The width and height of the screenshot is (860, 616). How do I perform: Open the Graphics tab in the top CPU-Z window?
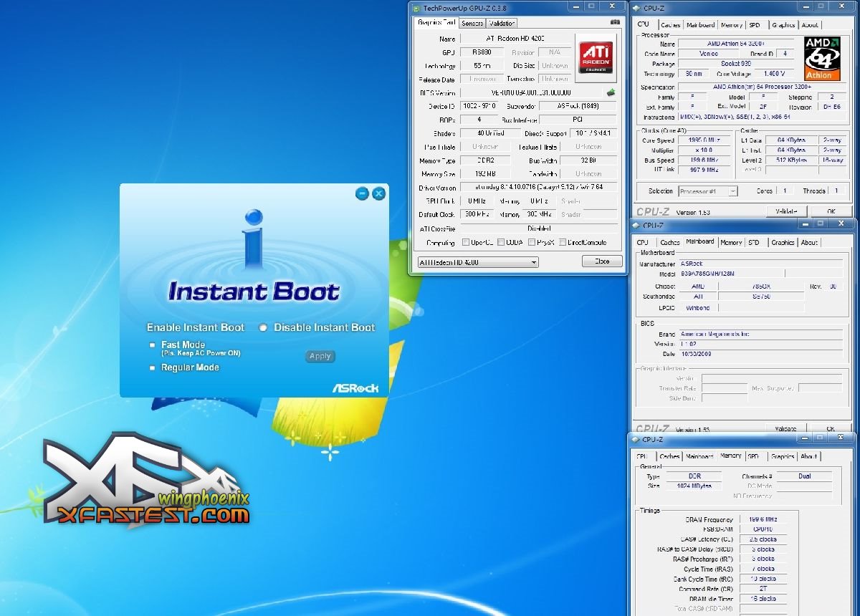point(783,25)
